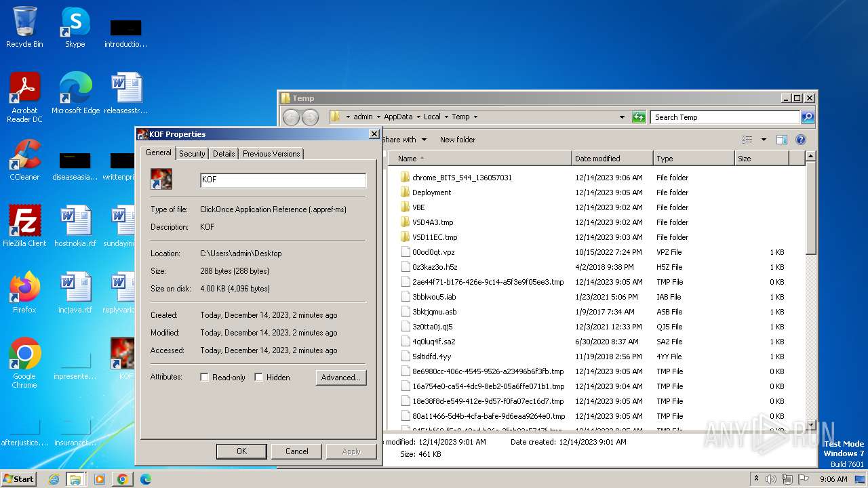Click OK in KOF Properties
The image size is (868, 488).
click(x=241, y=451)
